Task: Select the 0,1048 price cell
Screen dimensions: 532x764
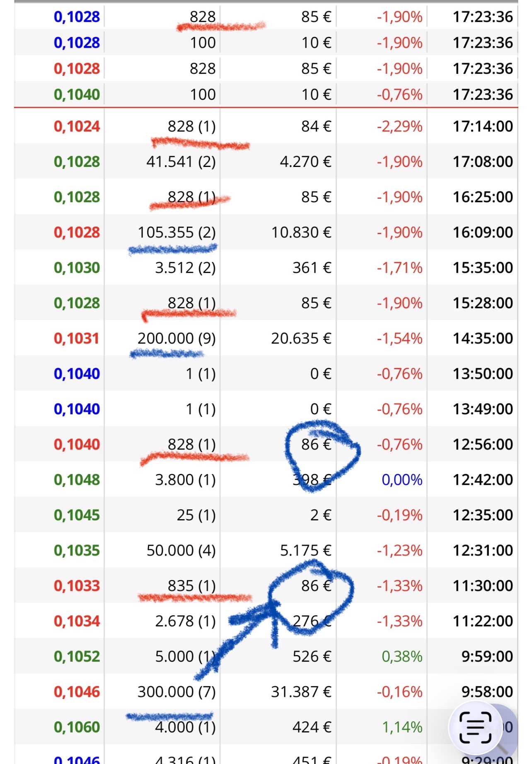Action: (77, 480)
